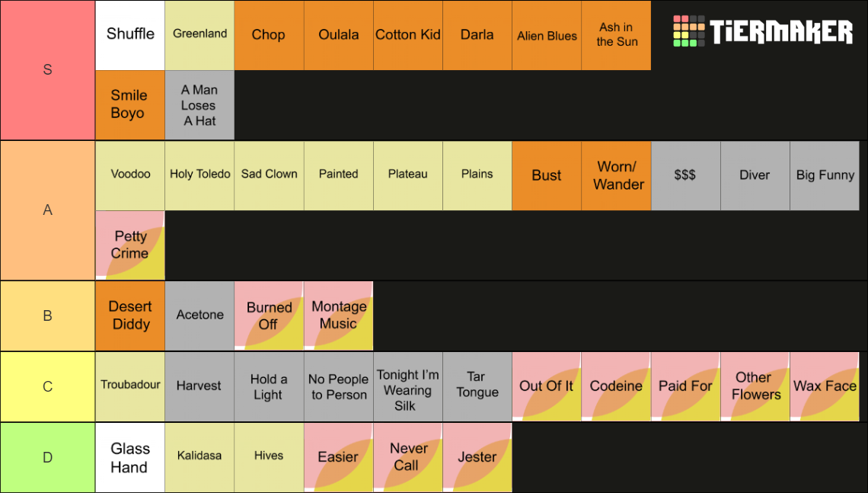868x493 pixels.
Task: Click the Desert Diddy tile
Action: coord(130,315)
